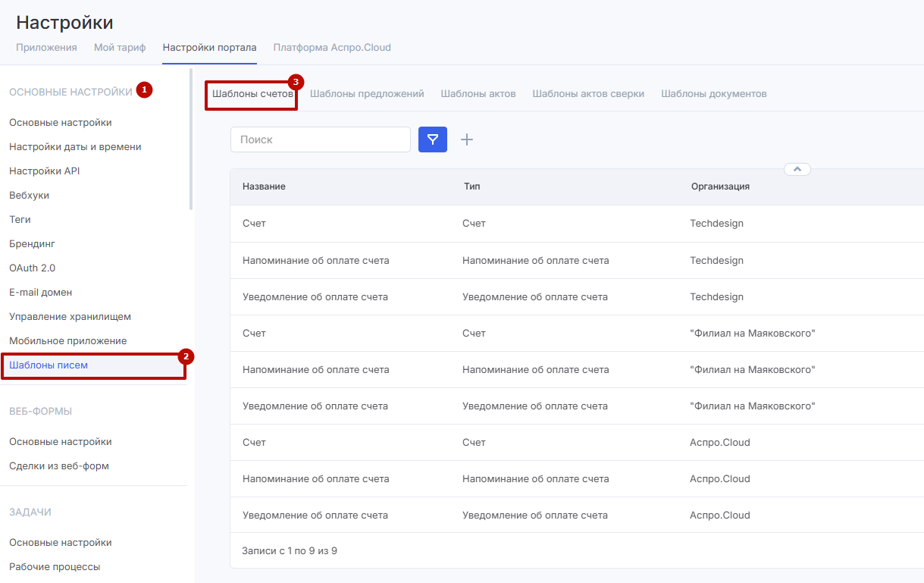Viewport: 924px width, 583px height.
Task: Open the first Счет template for Techdesign
Action: 254,224
